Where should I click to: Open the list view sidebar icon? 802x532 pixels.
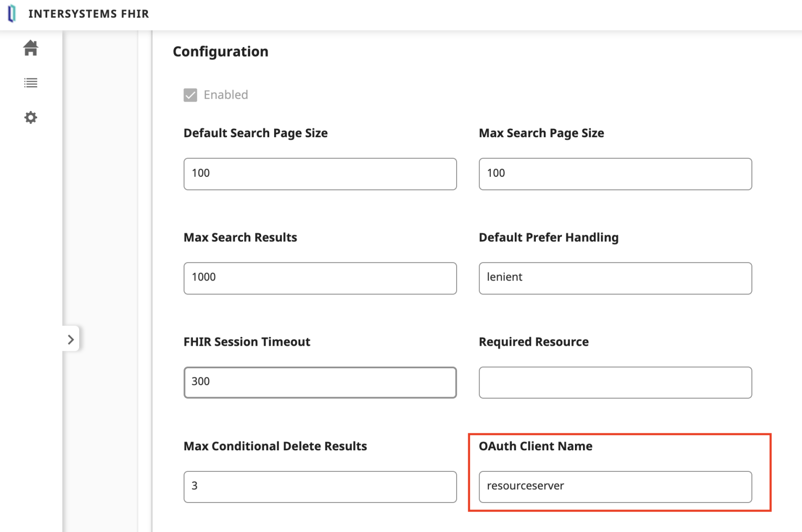31,83
